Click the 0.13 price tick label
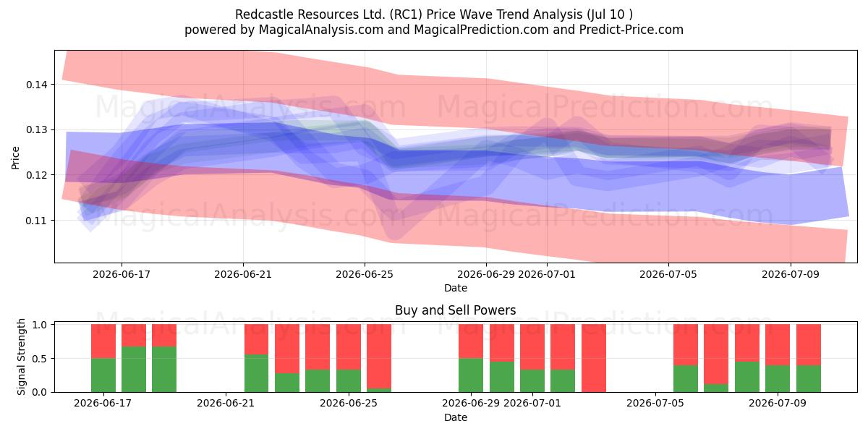The width and height of the screenshot is (868, 434). click(x=37, y=130)
